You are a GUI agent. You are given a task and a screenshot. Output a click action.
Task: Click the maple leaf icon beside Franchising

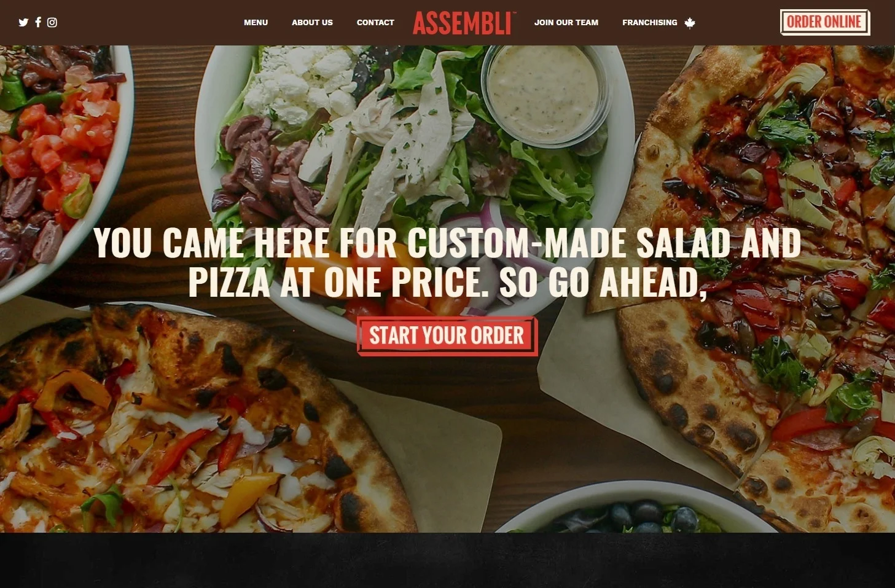click(x=690, y=23)
